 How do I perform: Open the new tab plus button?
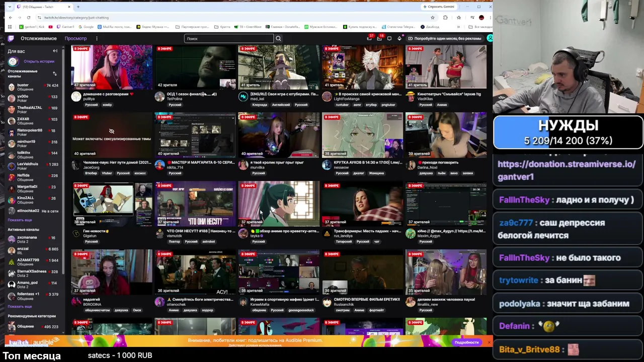point(78,7)
